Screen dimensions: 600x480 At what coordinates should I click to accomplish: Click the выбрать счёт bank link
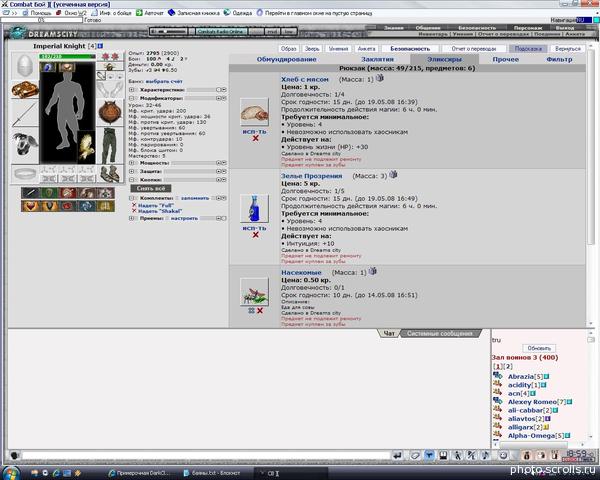click(x=164, y=81)
